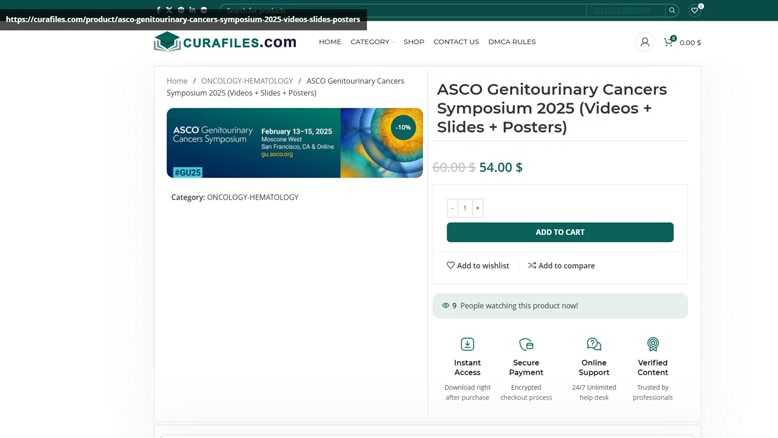Click 'Download right after purchase' text
Viewport: 778px width, 438px height.
[x=467, y=392]
